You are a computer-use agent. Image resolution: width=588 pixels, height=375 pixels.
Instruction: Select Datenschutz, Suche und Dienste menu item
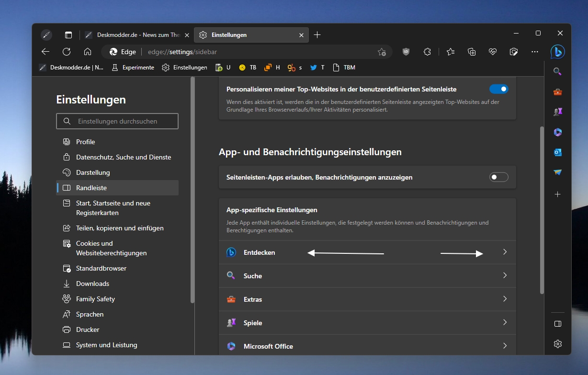pyautogui.click(x=123, y=157)
